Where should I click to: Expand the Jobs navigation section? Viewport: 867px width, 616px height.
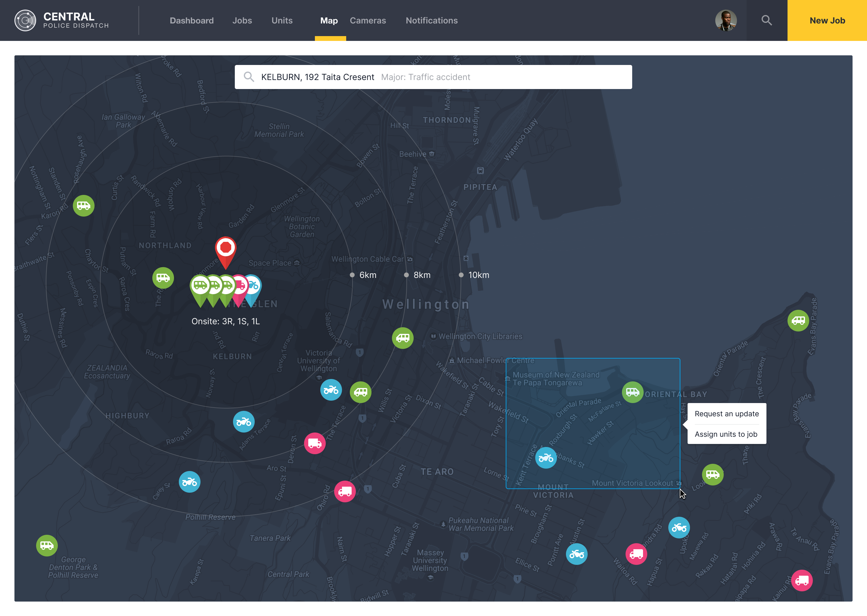[242, 20]
